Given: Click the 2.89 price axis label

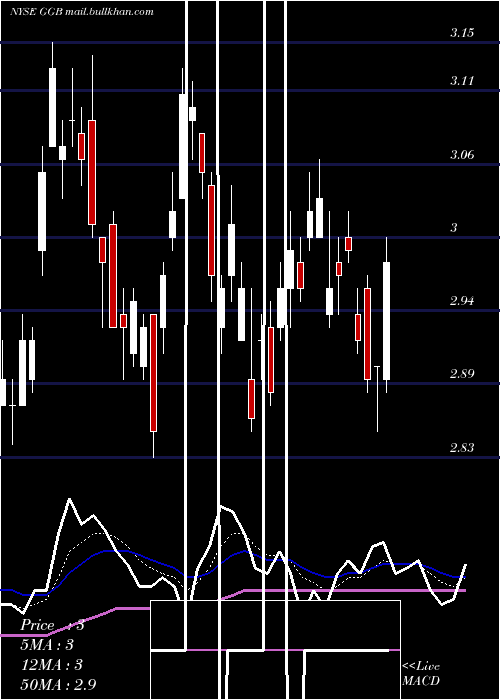Looking at the screenshot, I should (462, 374).
